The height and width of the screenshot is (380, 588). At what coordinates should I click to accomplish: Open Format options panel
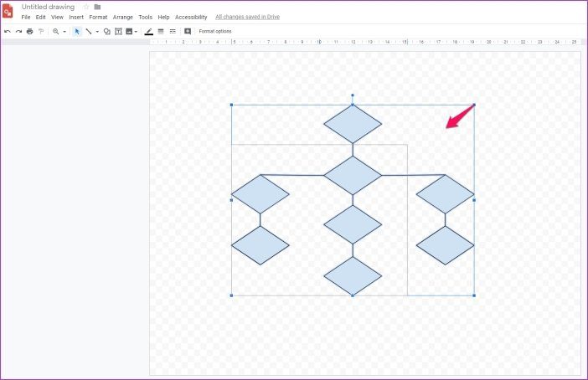point(215,32)
